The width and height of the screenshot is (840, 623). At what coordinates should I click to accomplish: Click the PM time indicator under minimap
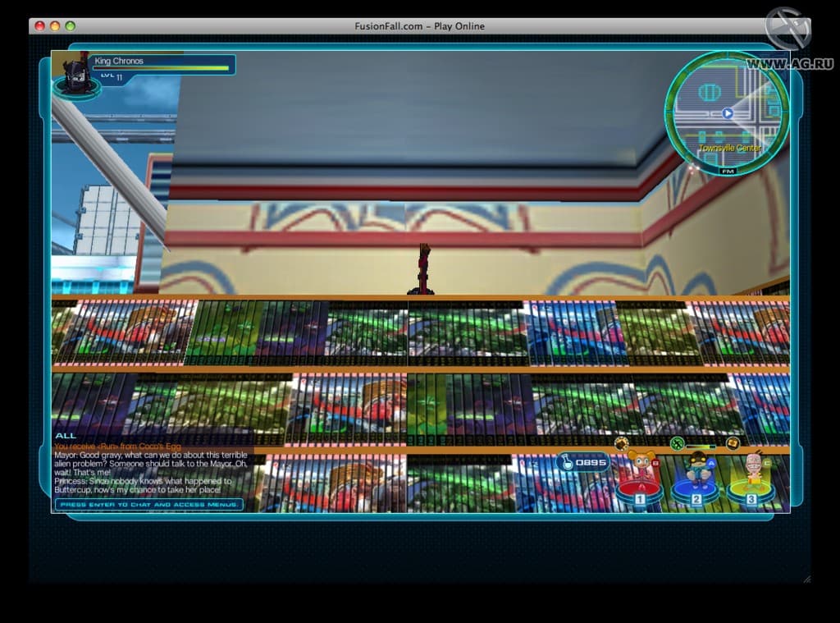(x=728, y=171)
